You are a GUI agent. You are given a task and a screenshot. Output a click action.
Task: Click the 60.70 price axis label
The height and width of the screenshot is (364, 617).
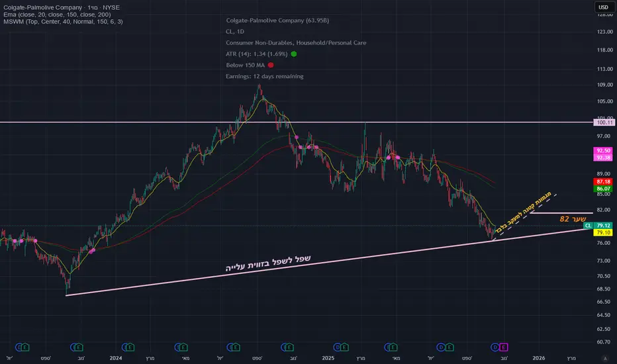[604, 342]
